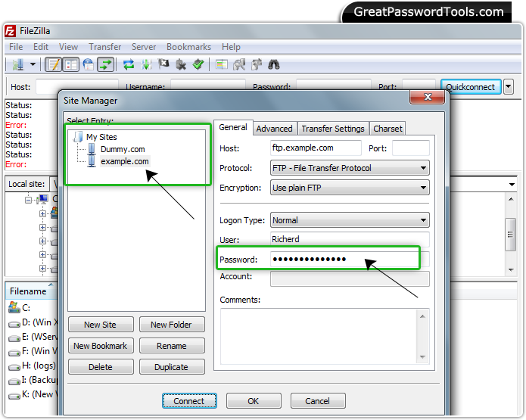Toggle processing of the transfer queue
Screen dimensions: 526x420
pos(146,64)
